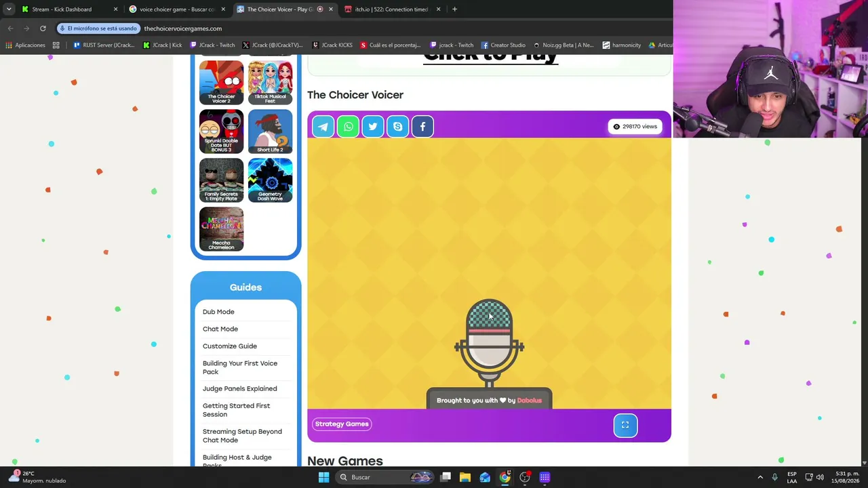Switch to the voice choicer game search tab
The height and width of the screenshot is (488, 868).
[178, 9]
